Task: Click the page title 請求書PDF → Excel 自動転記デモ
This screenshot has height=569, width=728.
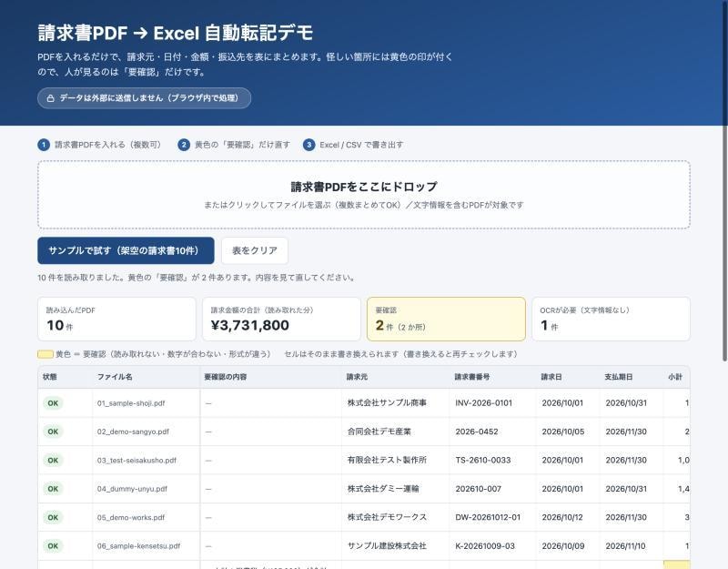Action: pos(176,33)
